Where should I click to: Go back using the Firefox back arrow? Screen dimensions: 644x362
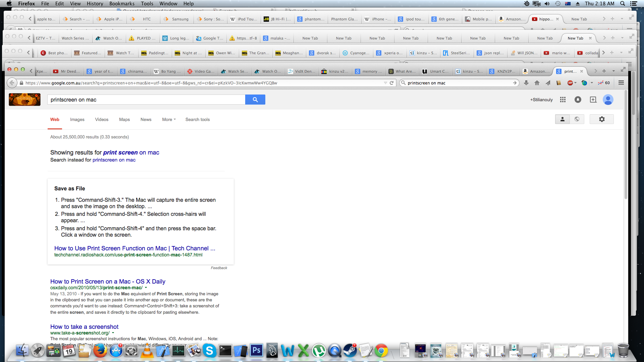point(12,83)
